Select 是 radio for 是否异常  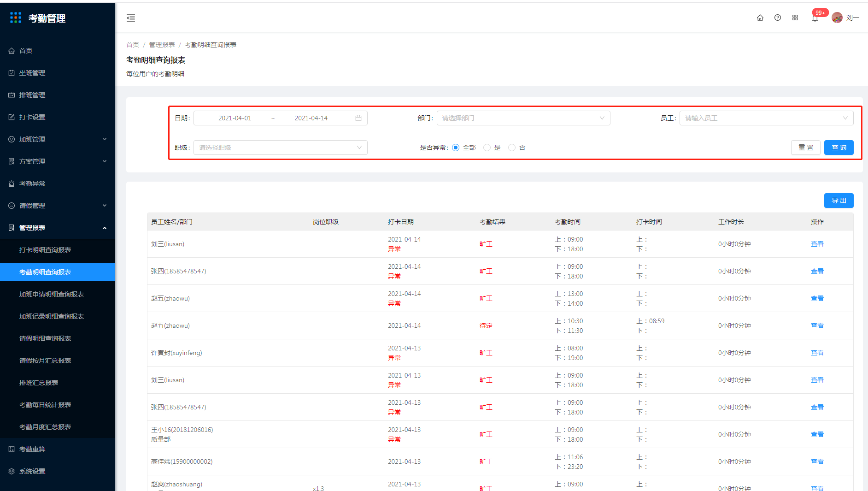click(487, 148)
